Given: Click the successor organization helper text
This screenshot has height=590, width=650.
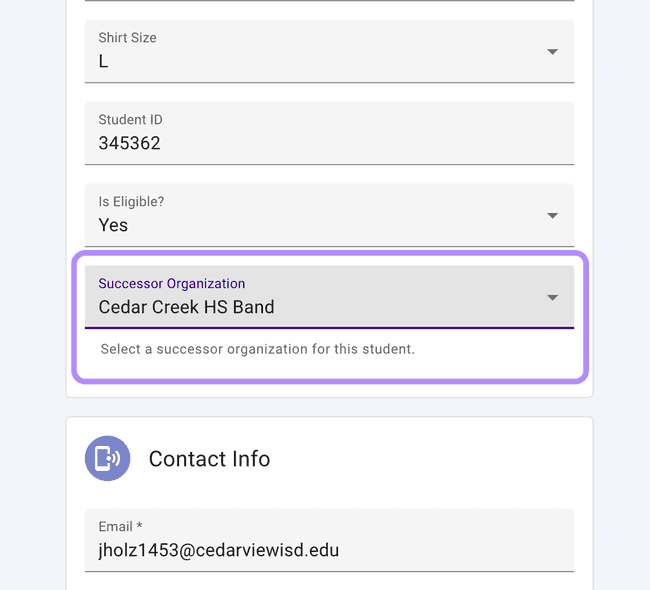Looking at the screenshot, I should click(x=257, y=350).
